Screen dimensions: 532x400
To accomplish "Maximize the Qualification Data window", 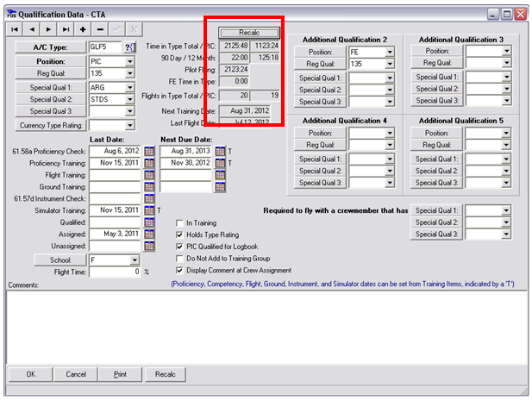I will pos(506,15).
